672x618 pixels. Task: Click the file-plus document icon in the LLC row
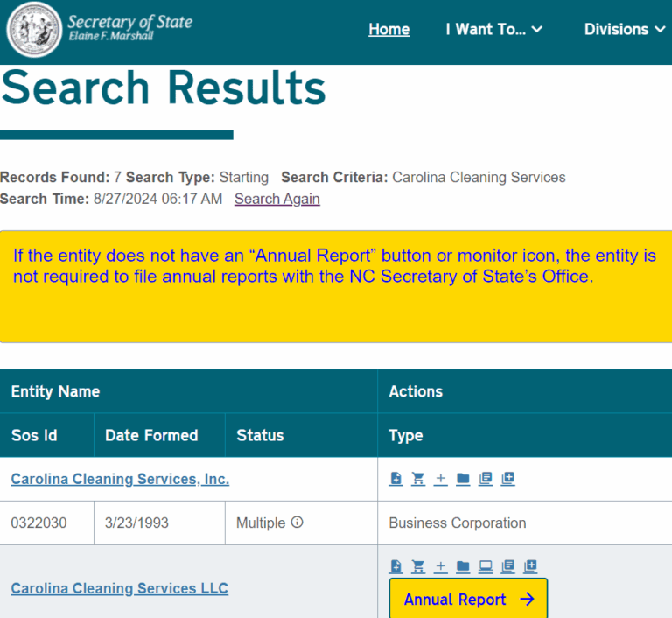pyautogui.click(x=395, y=566)
